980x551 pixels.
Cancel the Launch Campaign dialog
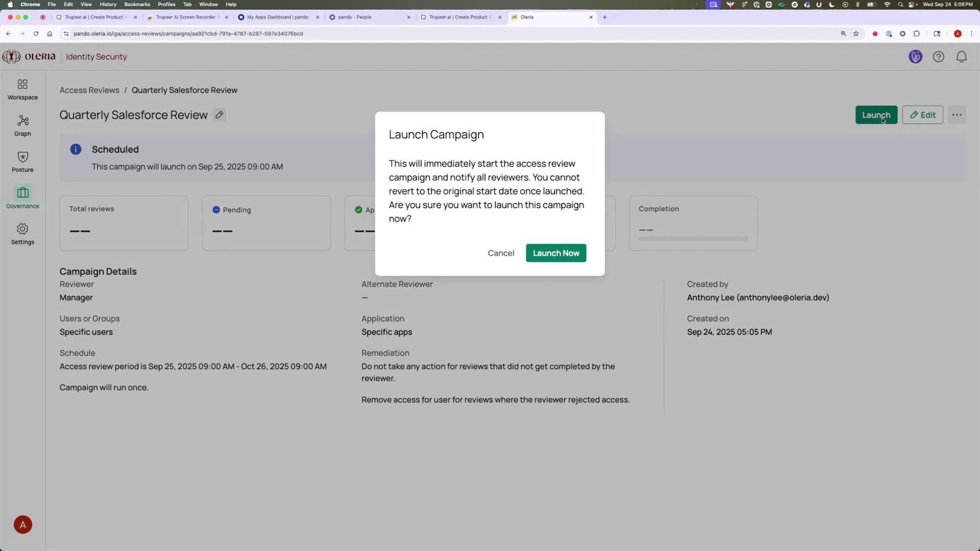(501, 253)
